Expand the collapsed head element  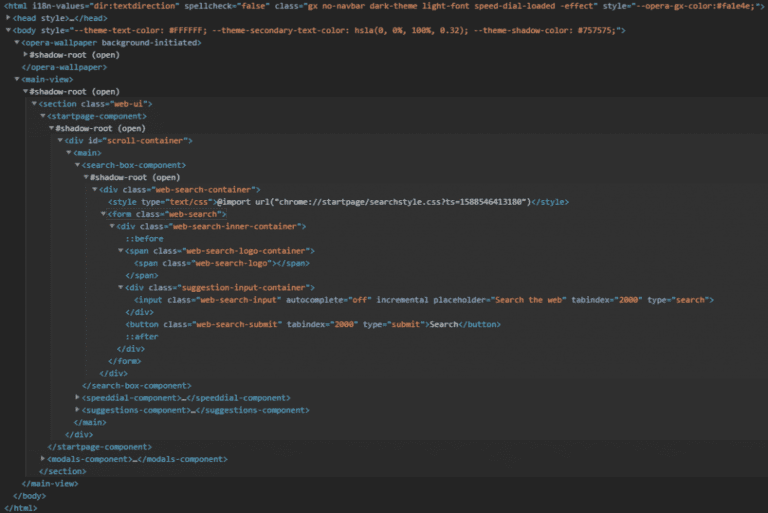[x=9, y=18]
